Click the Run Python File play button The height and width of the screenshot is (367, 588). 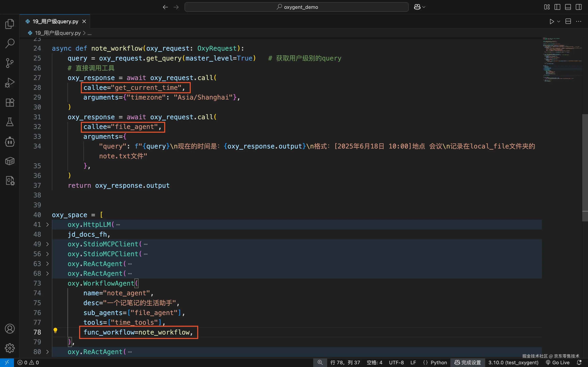tap(552, 21)
